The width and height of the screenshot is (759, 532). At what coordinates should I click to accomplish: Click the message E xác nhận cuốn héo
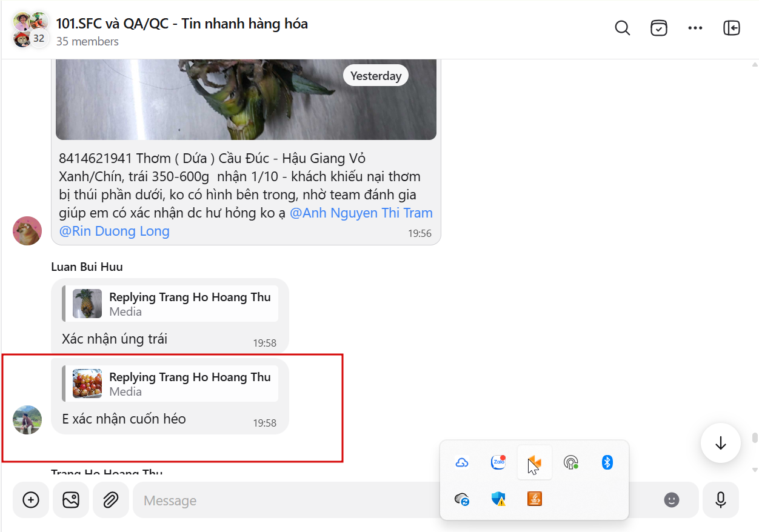tap(124, 419)
